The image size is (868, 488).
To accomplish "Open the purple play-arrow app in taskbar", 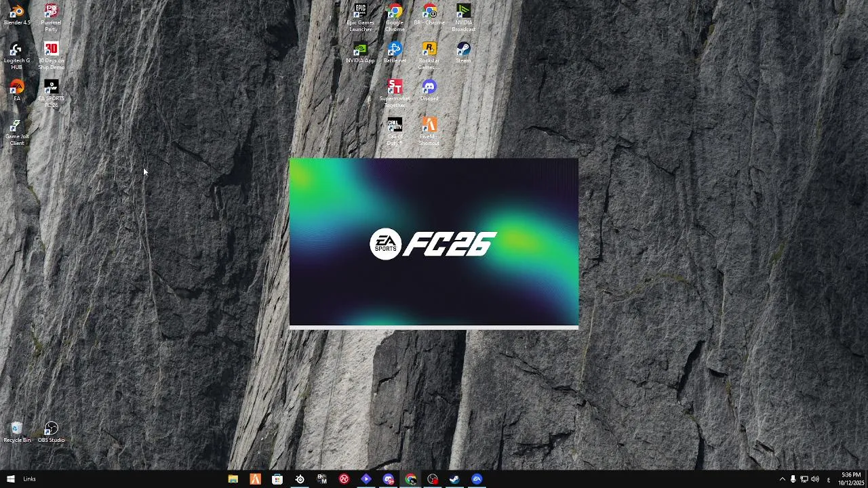I will coord(366,479).
